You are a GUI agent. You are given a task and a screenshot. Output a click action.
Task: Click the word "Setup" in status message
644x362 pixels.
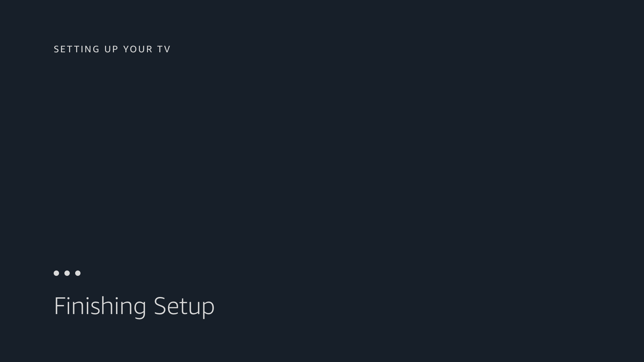coord(184,306)
